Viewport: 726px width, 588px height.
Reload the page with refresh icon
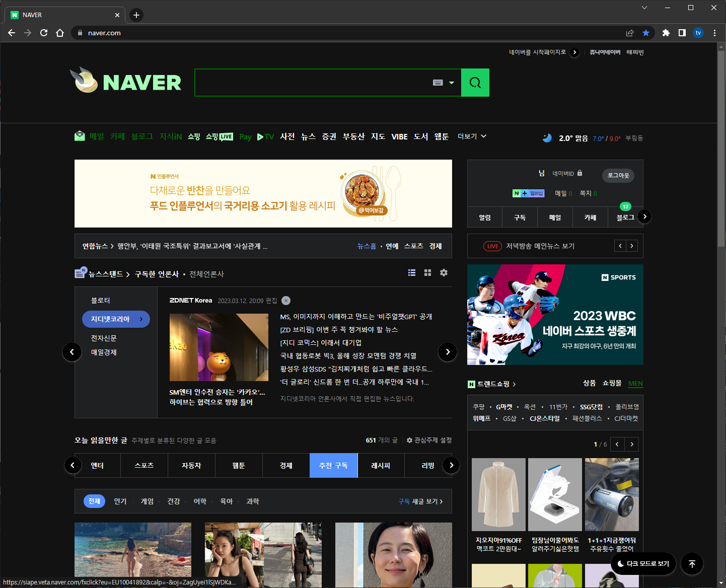pyautogui.click(x=44, y=33)
